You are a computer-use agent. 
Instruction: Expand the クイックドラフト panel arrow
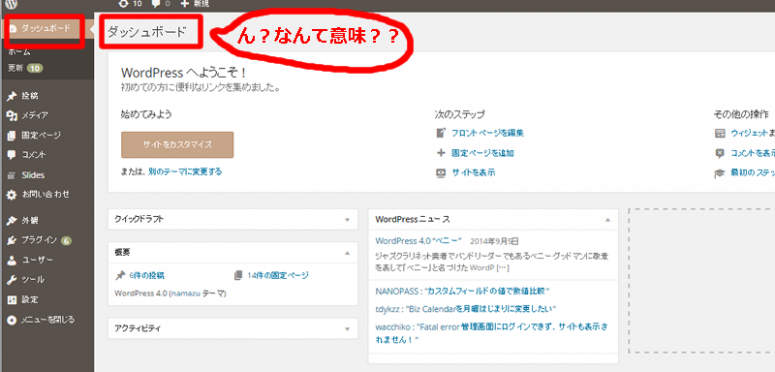coord(347,220)
